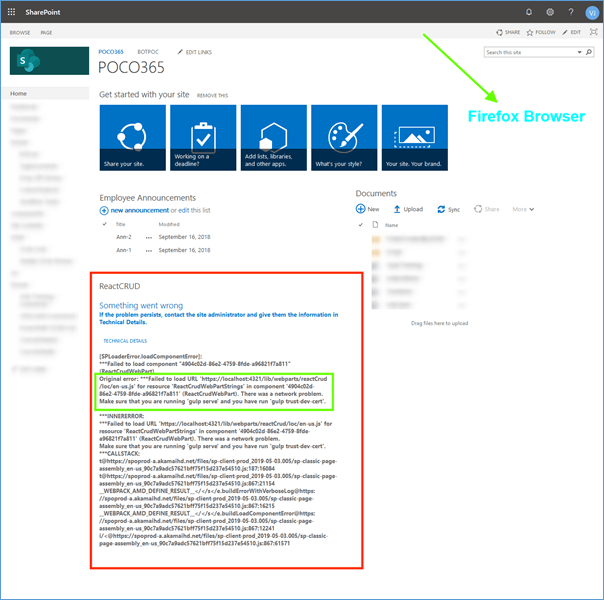Expand the search scope dropdown arrow
Screen dimensions: 604x600
point(579,52)
